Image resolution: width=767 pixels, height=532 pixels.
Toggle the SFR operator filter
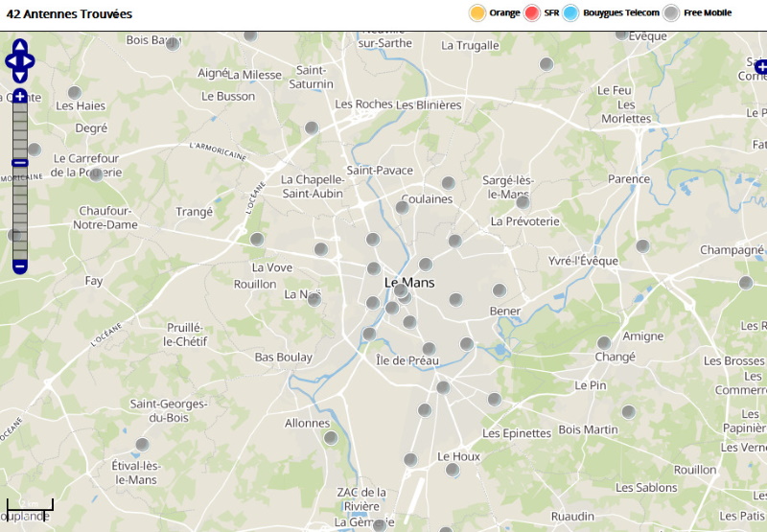tap(533, 13)
